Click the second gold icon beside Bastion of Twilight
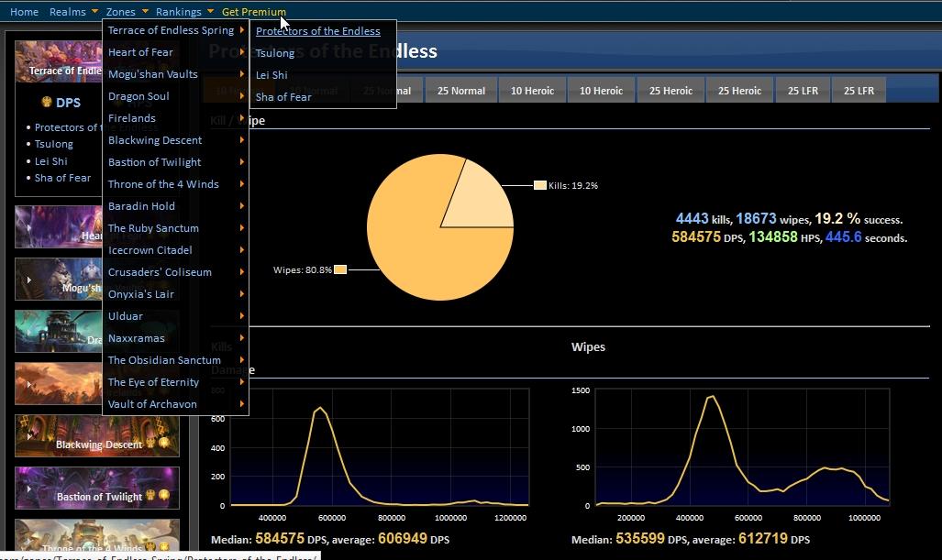This screenshot has width=942, height=560. (x=164, y=495)
